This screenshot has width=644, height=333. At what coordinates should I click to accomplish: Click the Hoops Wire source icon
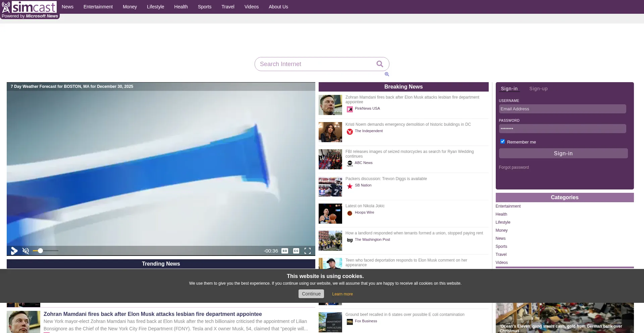[x=350, y=213]
